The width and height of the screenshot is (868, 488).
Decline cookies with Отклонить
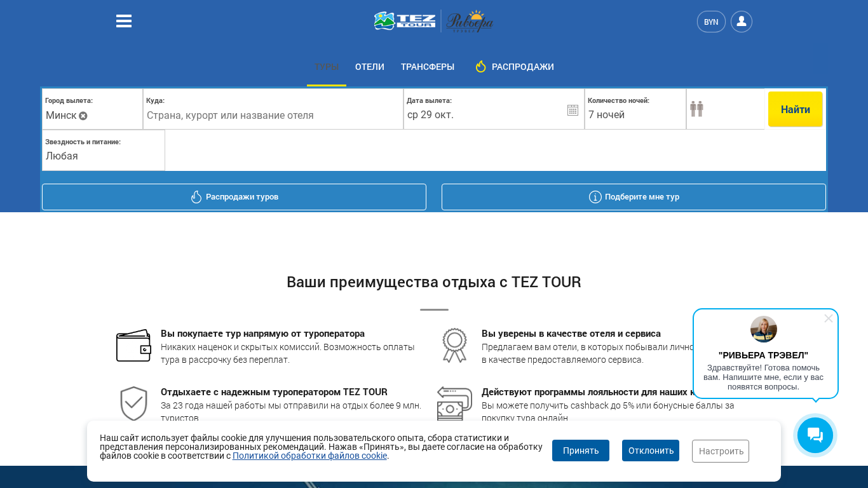point(651,451)
